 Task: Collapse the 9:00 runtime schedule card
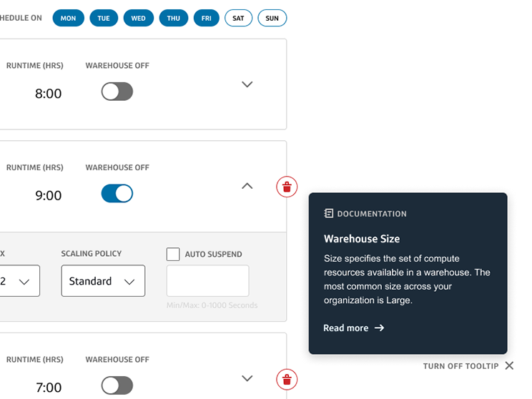(x=247, y=186)
